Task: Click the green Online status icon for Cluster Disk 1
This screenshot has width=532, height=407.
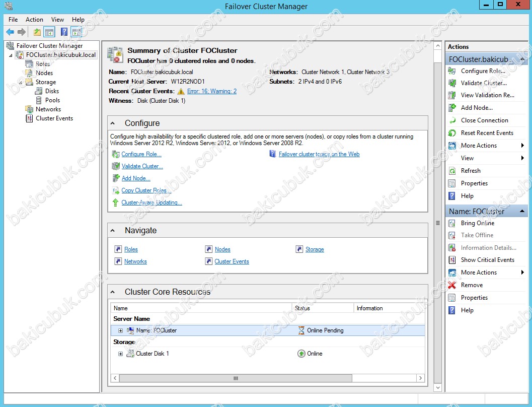Action: (301, 354)
